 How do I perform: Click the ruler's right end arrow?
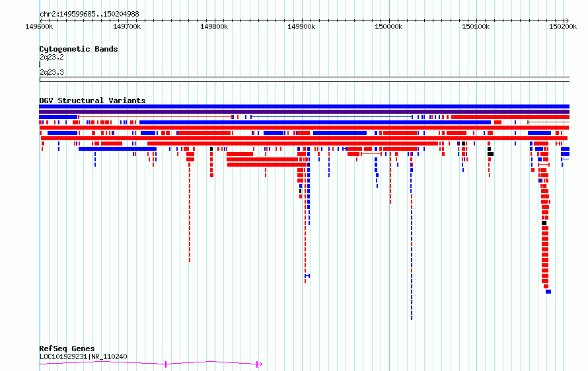point(567,21)
